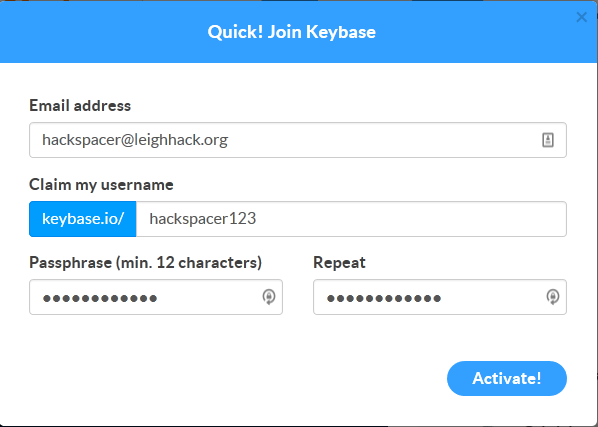Click the contact card autofill icon in email field
598x427 pixels.
[x=548, y=140]
